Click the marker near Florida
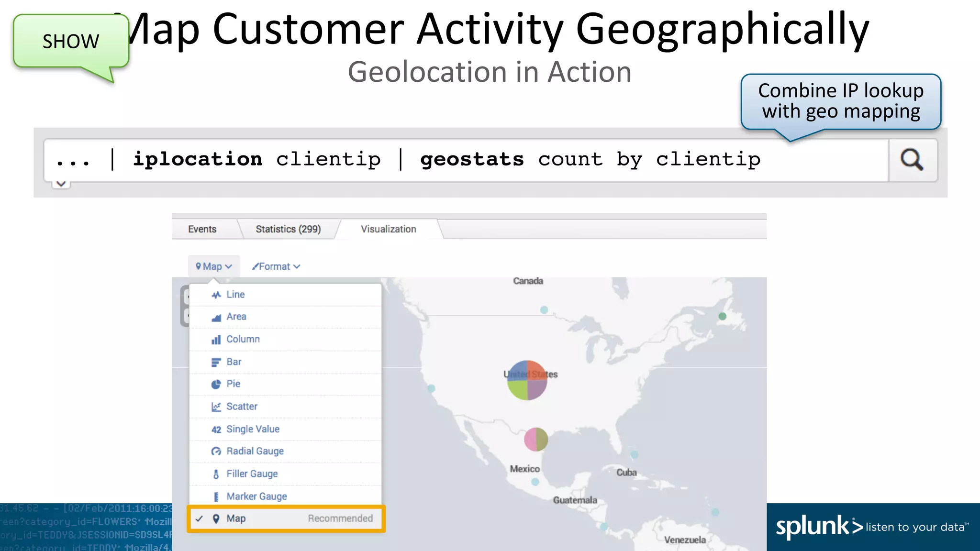 (635, 454)
